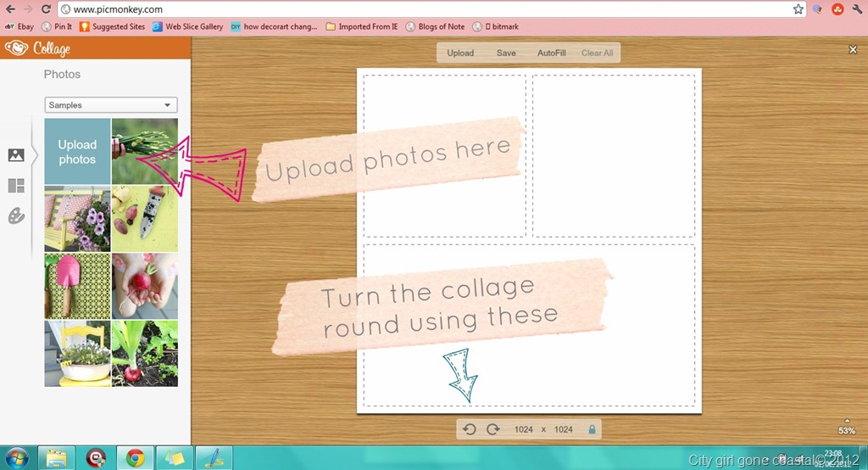Click the Upload photos tile
Screen dimensions: 868x470
click(x=77, y=151)
